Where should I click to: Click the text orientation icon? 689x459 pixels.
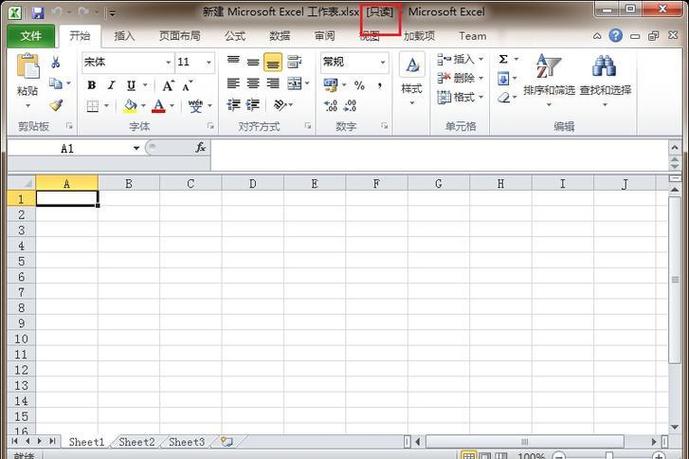[x=280, y=105]
